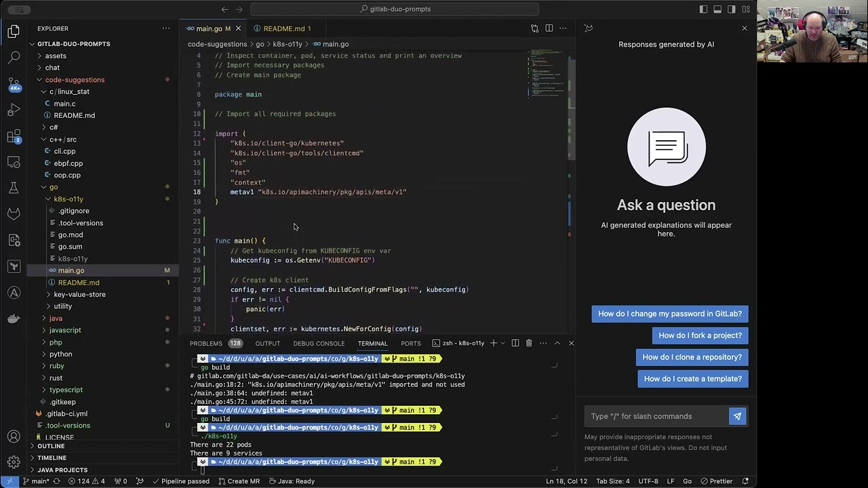Image resolution: width=868 pixels, height=488 pixels.
Task: Toggle the primary side bar layout button
Action: pyautogui.click(x=703, y=9)
